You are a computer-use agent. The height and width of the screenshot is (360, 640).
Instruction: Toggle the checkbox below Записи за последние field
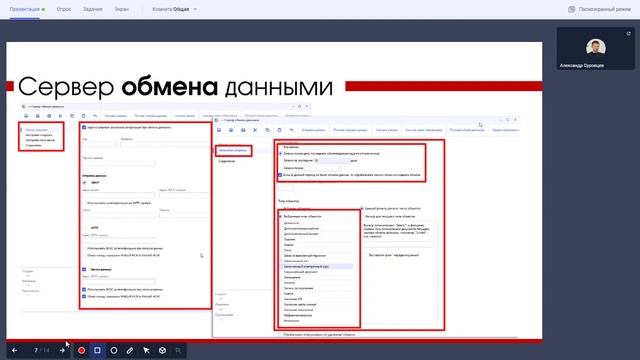(280, 175)
